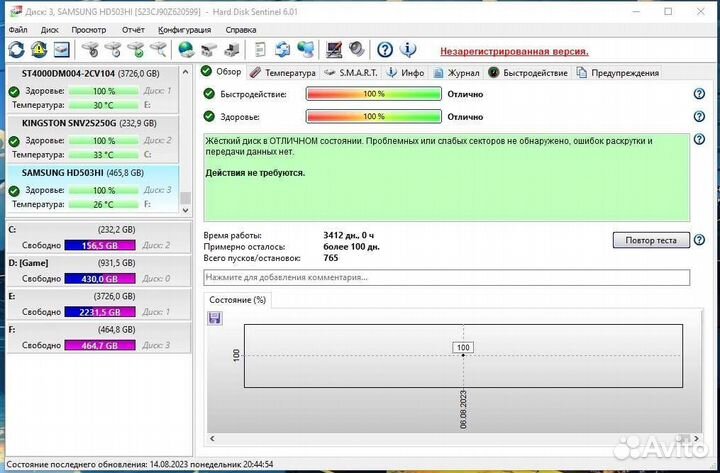
Task: Switch to the Инфо tab
Action: [405, 73]
